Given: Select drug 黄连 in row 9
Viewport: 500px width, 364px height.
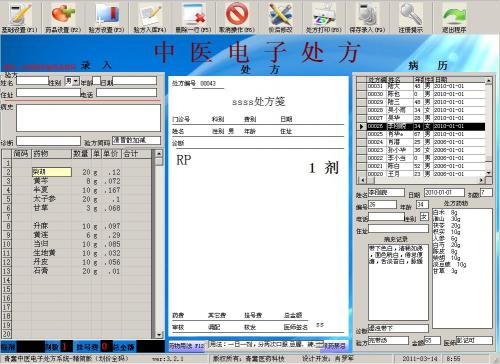Looking at the screenshot, I should point(41,235).
